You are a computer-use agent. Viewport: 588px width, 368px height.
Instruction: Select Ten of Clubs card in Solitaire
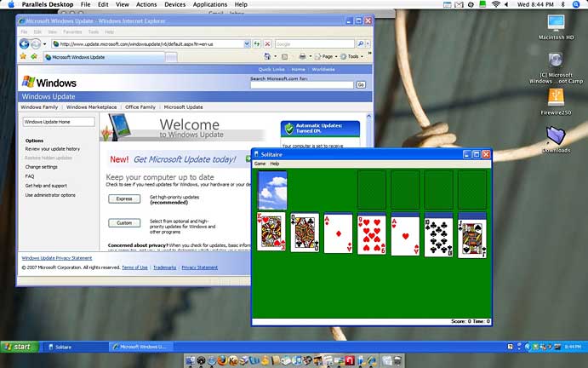click(439, 238)
